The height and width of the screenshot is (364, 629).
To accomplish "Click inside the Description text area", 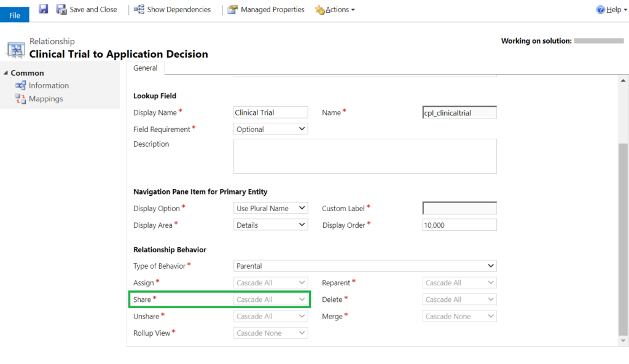I will click(x=365, y=156).
